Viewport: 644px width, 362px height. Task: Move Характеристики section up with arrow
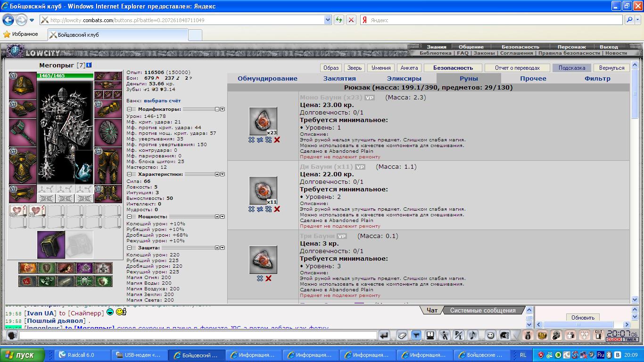[217, 174]
